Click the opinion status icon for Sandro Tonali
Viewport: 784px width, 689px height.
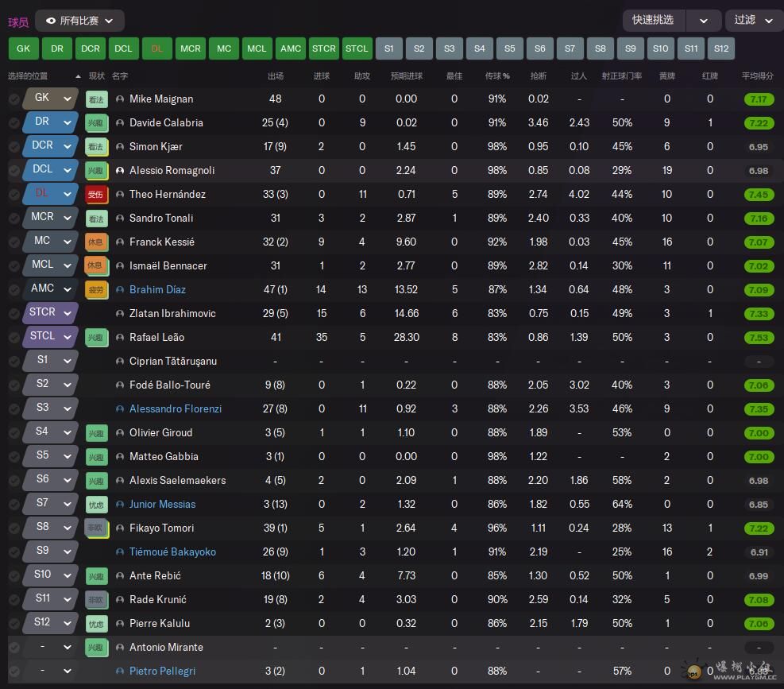95,219
